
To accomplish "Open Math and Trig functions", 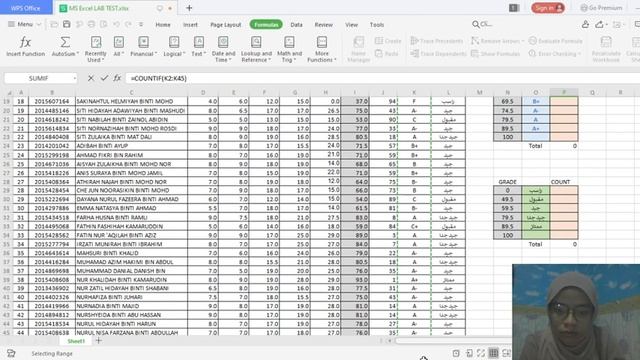I will coord(289,49).
